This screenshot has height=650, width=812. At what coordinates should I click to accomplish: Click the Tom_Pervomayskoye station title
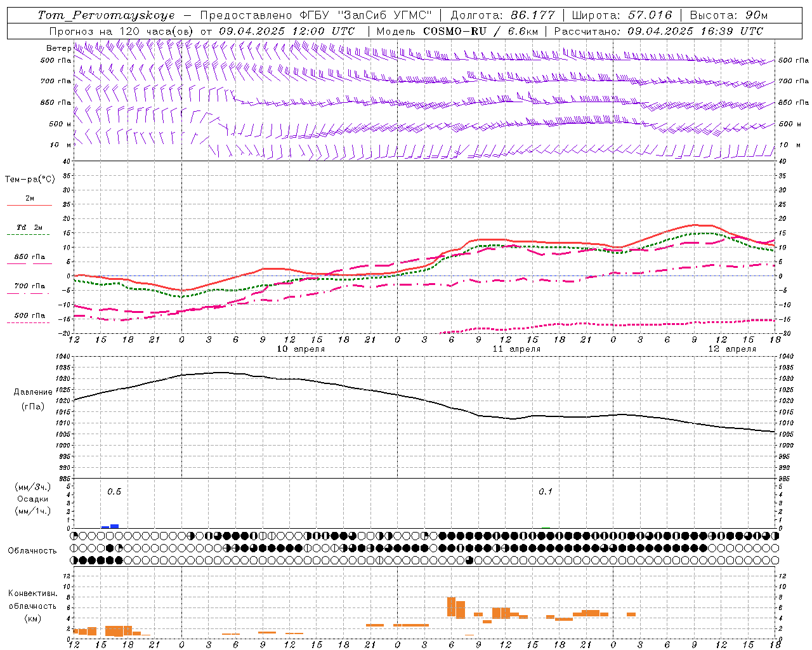(106, 15)
